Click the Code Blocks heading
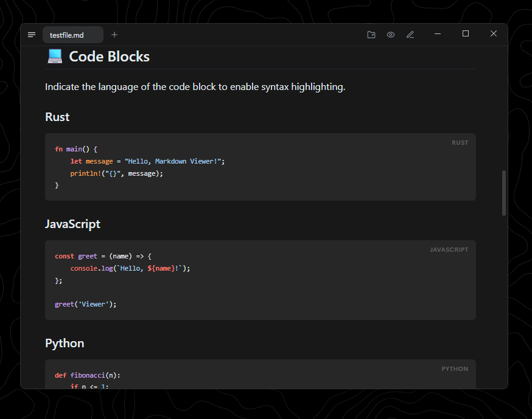The width and height of the screenshot is (532, 419). pyautogui.click(x=109, y=56)
